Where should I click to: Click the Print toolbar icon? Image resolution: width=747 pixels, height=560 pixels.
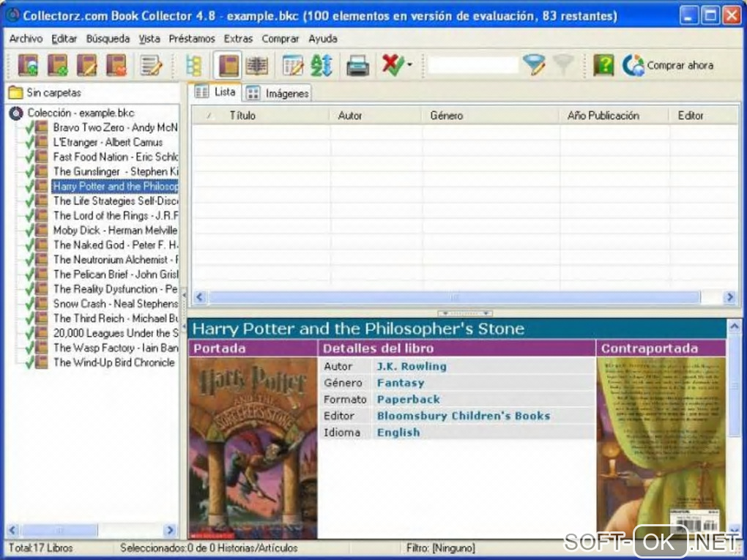(x=357, y=66)
